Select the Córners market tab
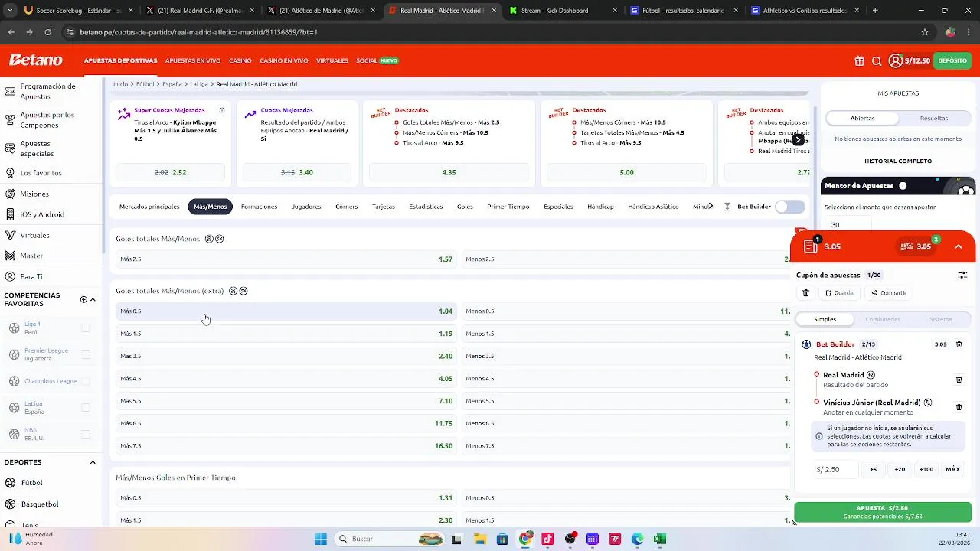The image size is (980, 551). click(x=346, y=207)
